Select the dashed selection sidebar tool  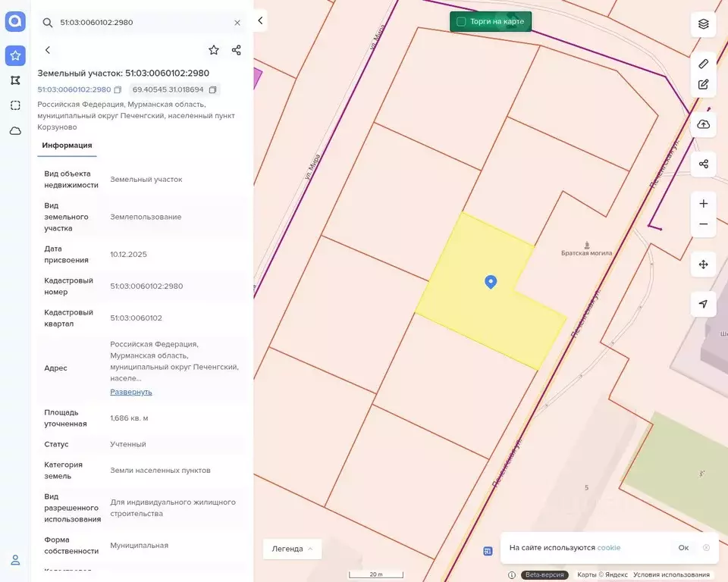[x=15, y=105]
